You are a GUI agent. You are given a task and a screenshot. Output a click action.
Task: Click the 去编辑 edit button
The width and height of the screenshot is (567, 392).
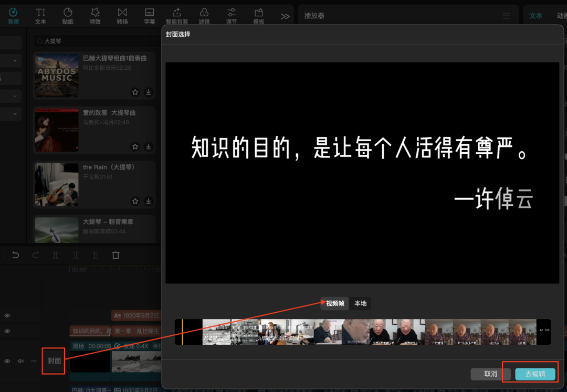coord(534,374)
